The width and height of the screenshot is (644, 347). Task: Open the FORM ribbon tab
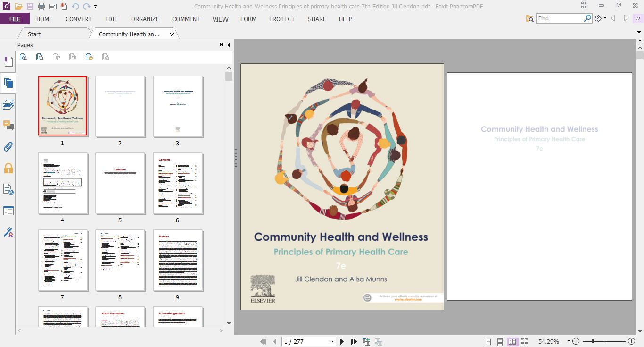[248, 19]
